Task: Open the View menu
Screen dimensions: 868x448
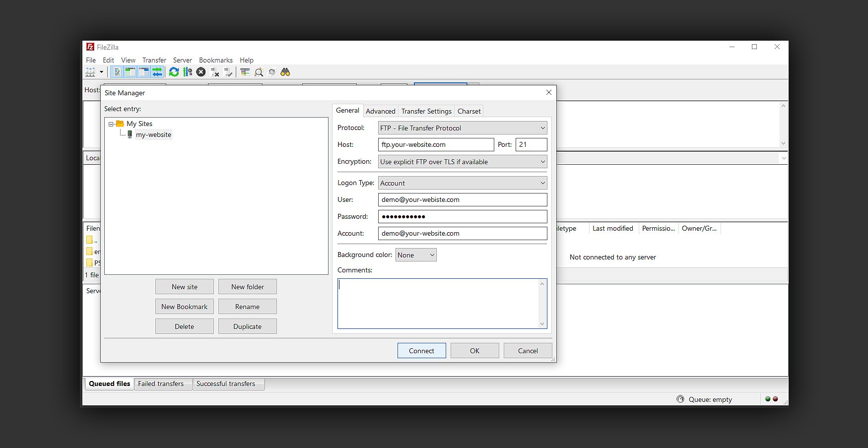Action: 128,60
